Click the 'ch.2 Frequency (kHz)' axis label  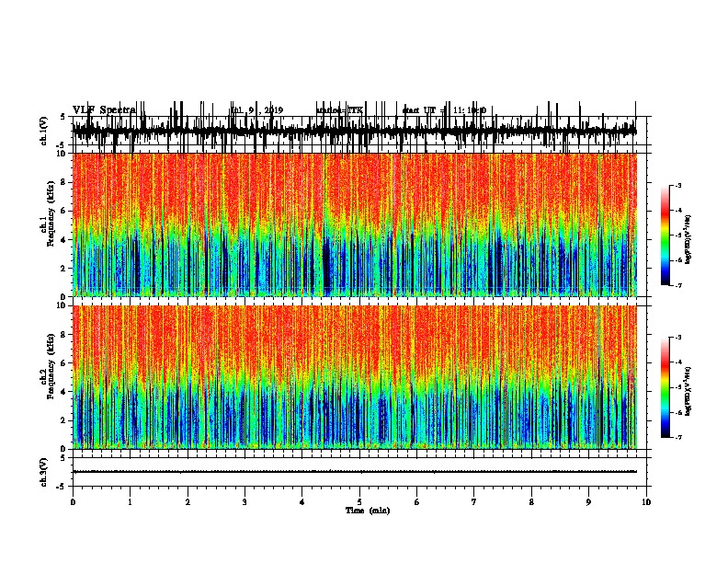pyautogui.click(x=48, y=366)
